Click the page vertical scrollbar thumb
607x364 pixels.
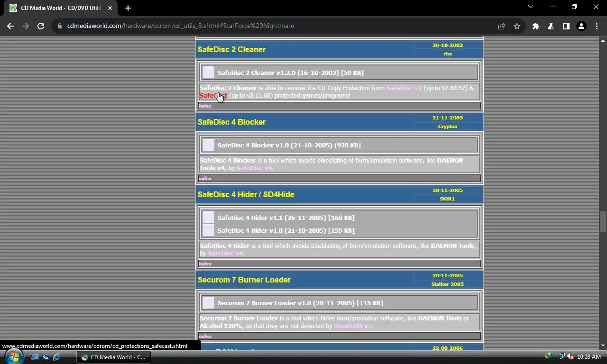[x=603, y=220]
